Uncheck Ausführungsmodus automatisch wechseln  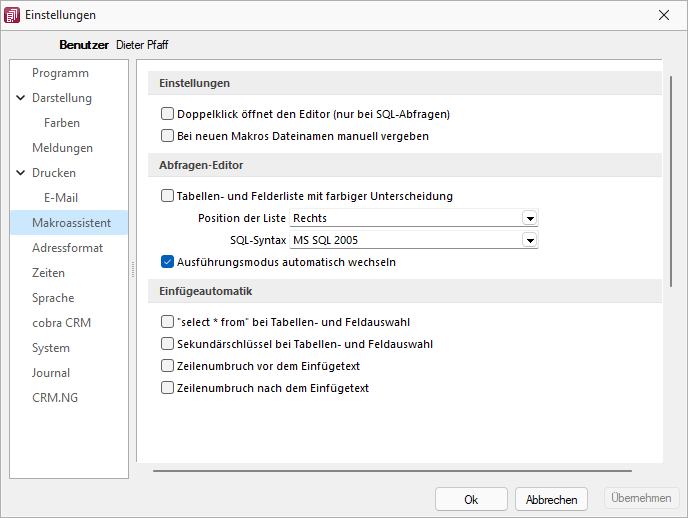[167, 262]
